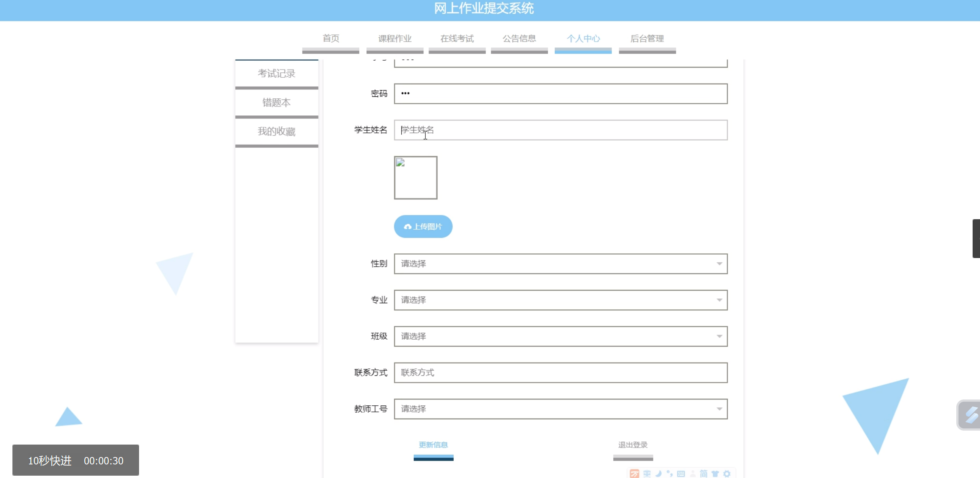Toggle simplified Chinese '简' icon

tap(703, 473)
